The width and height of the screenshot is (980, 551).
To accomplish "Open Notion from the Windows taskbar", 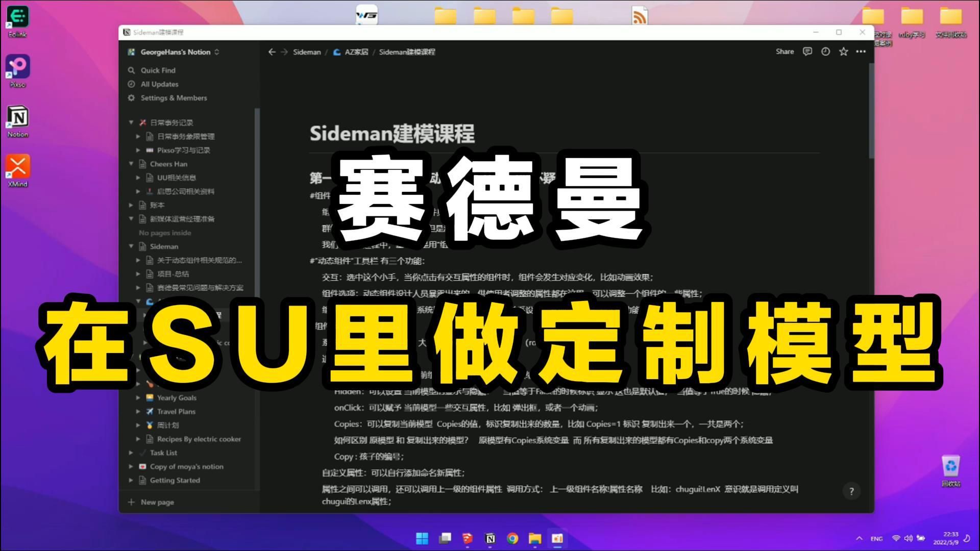I will click(491, 538).
